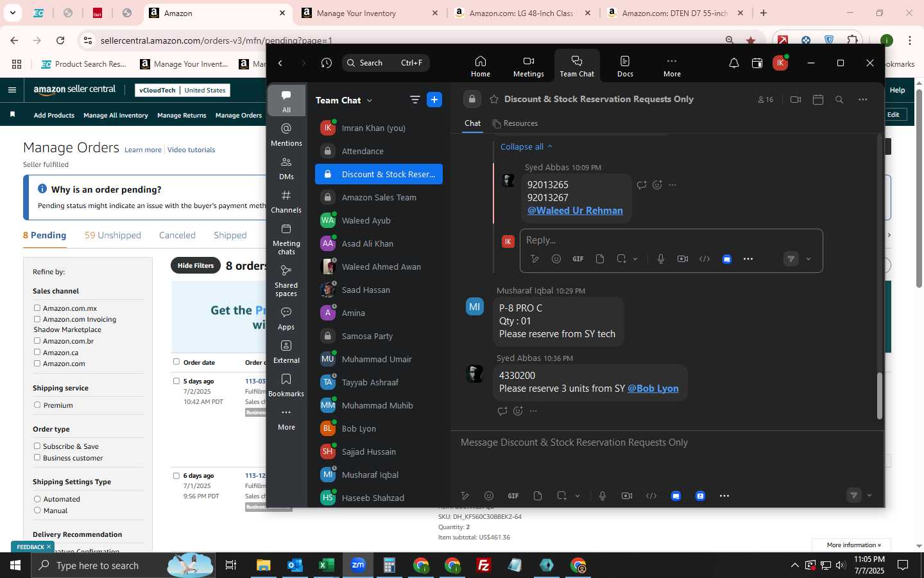Open Docs in Zoom top bar

(x=625, y=66)
